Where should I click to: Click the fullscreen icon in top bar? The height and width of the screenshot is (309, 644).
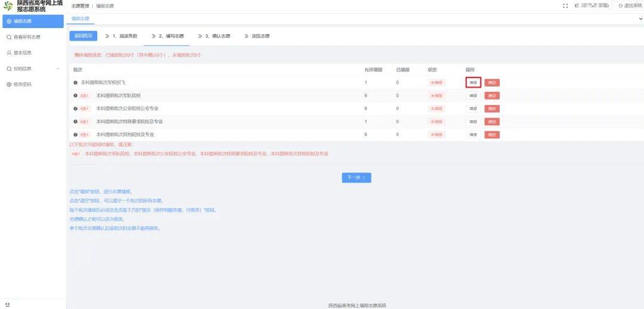pos(565,6)
